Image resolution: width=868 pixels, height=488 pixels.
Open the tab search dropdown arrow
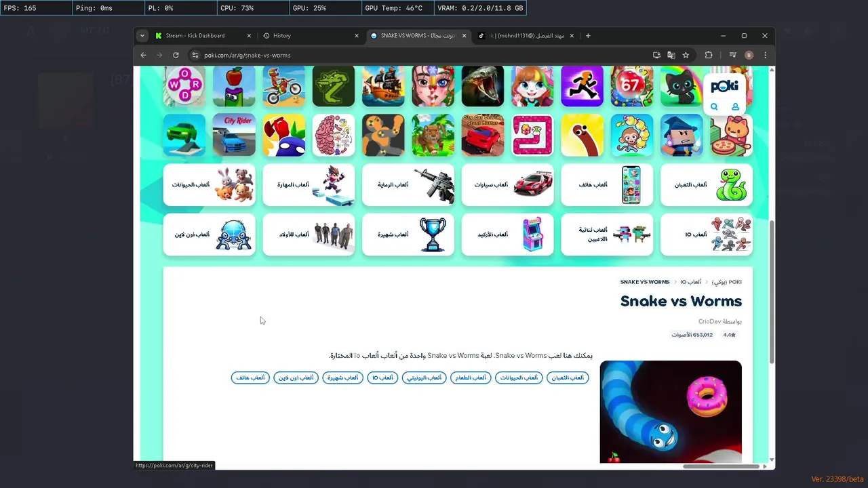click(x=142, y=36)
